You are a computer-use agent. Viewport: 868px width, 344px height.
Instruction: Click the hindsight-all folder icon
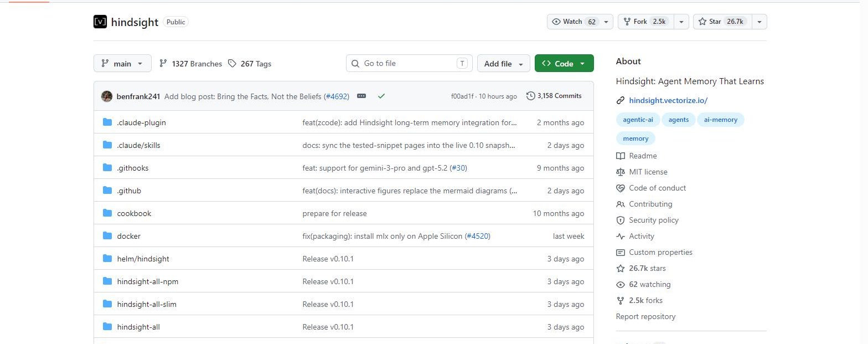pyautogui.click(x=107, y=327)
